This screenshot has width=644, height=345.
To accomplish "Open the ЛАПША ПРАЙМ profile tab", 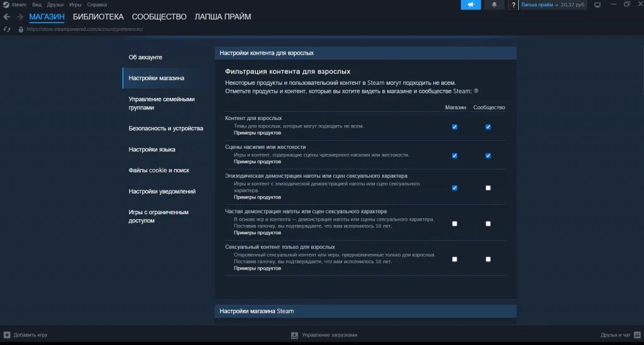I will point(223,17).
